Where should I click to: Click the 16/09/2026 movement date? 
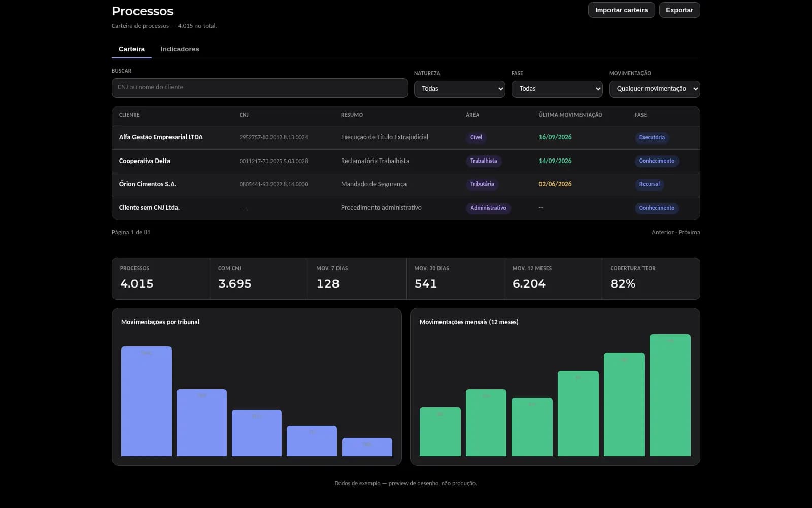click(x=555, y=137)
